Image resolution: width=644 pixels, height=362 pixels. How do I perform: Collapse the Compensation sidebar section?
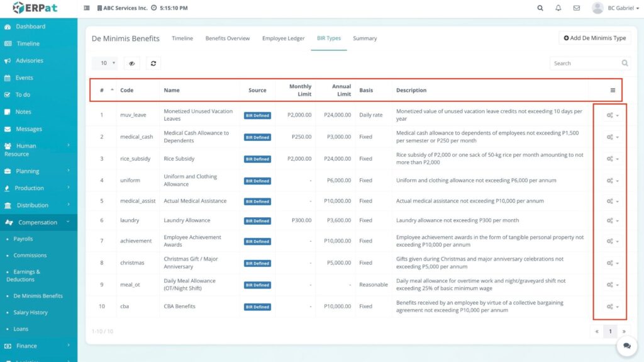pos(38,222)
